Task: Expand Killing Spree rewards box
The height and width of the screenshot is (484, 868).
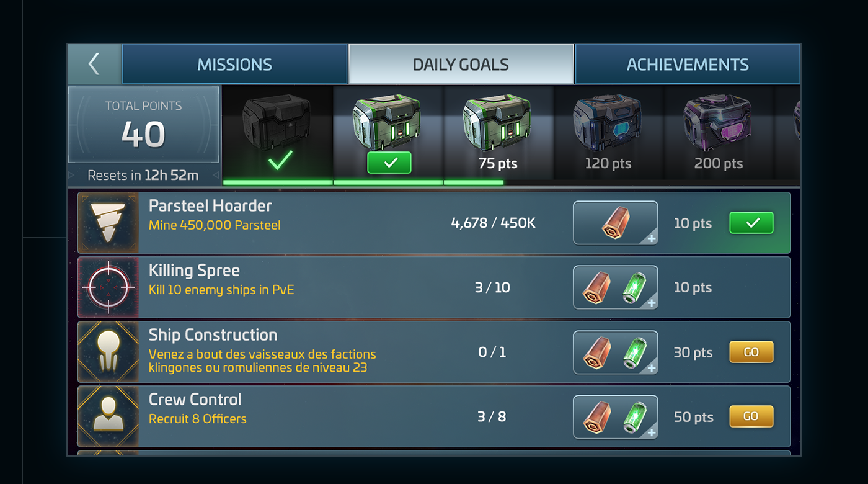Action: (x=616, y=287)
